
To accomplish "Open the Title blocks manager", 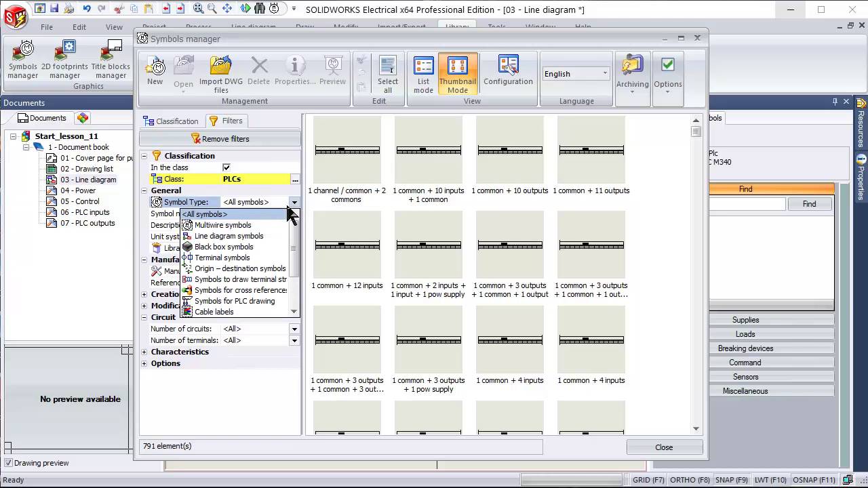I will tap(111, 60).
